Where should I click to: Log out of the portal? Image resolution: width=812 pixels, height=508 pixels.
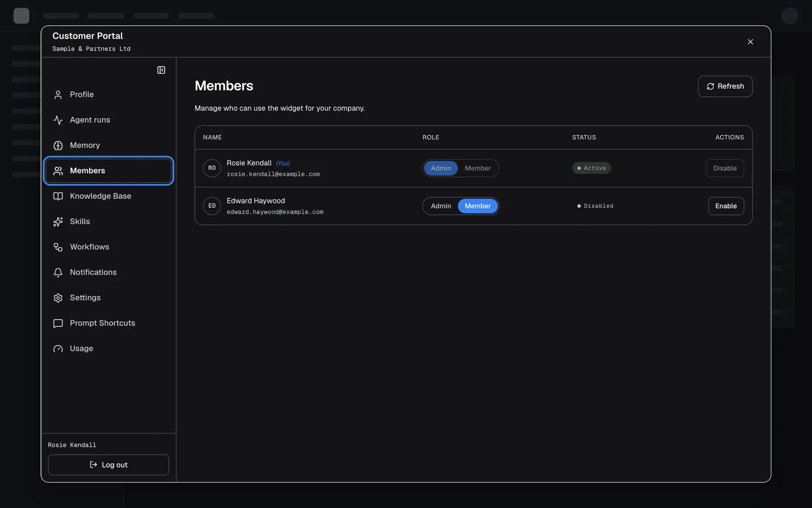click(108, 465)
